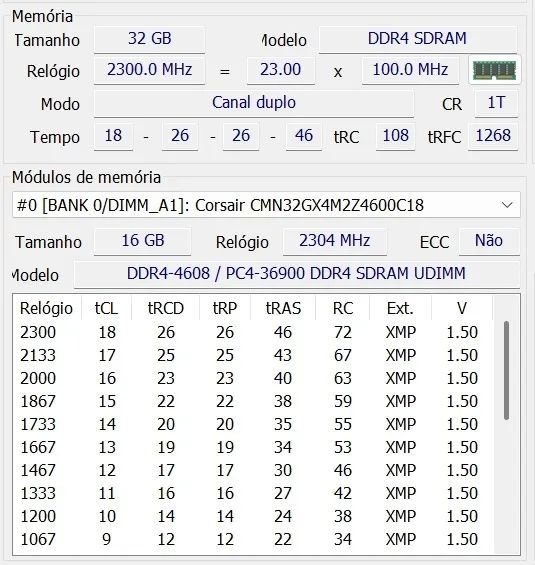
Task: Click the module clock 2304 MHz field
Action: pos(335,241)
